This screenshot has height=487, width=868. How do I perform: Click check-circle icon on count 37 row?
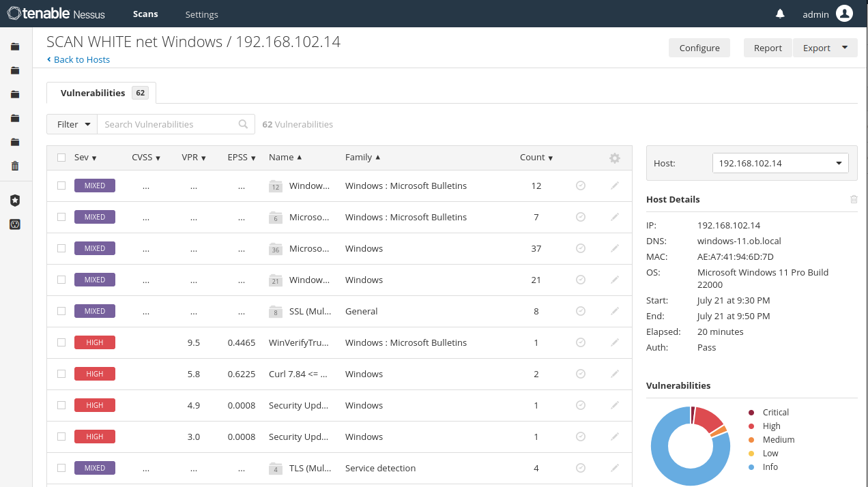[581, 248]
